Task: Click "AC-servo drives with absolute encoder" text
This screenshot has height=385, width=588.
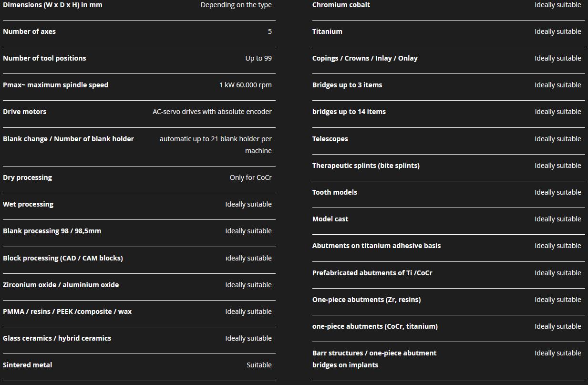Action: point(212,112)
